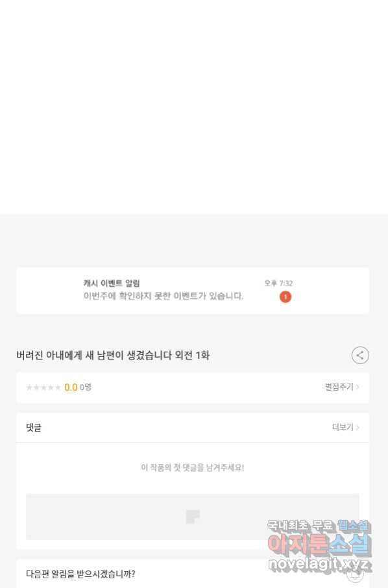
Task: Click the 별점주기 rate link
Action: click(x=339, y=387)
